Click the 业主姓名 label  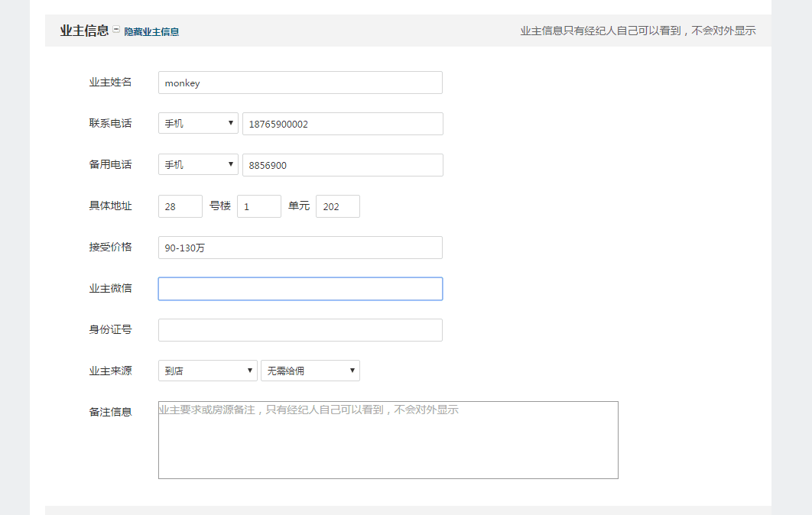point(110,83)
